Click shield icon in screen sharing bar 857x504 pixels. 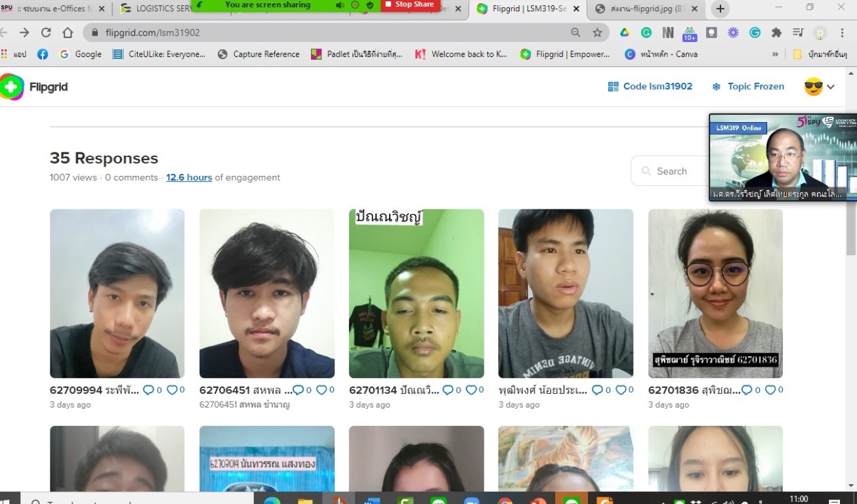(x=370, y=5)
